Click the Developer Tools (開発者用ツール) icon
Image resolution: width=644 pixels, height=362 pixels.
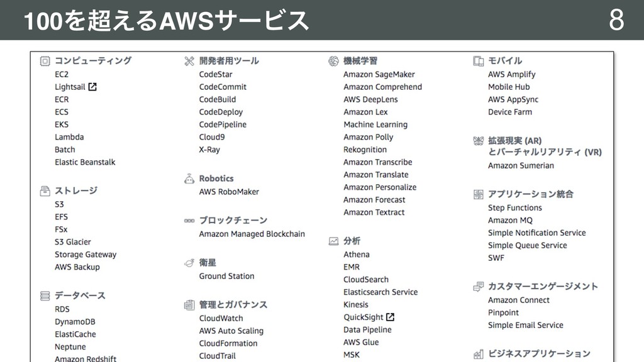[189, 61]
